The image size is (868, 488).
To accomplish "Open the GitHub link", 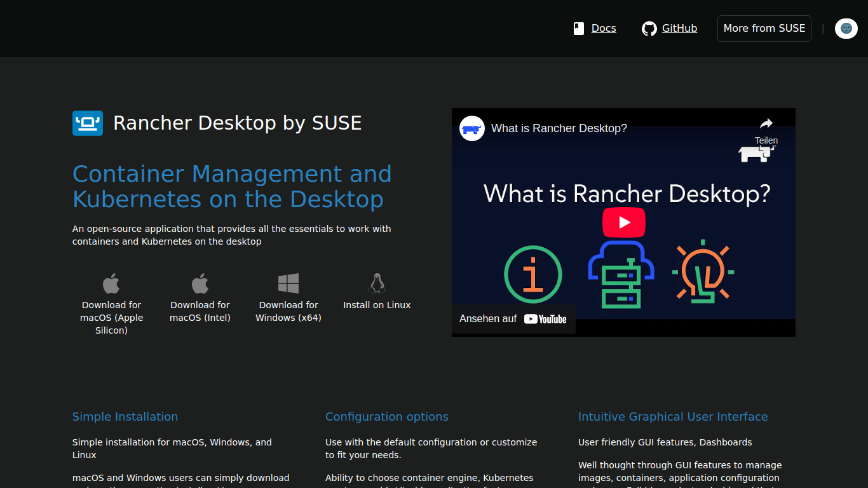I will click(x=679, y=29).
